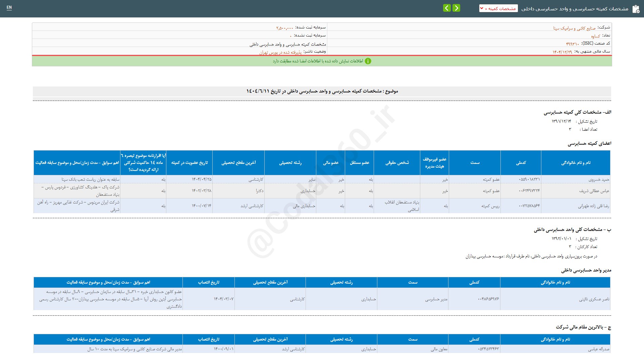The image size is (644, 362).
Task: Click the عضو مالی column header
Action: (x=330, y=163)
